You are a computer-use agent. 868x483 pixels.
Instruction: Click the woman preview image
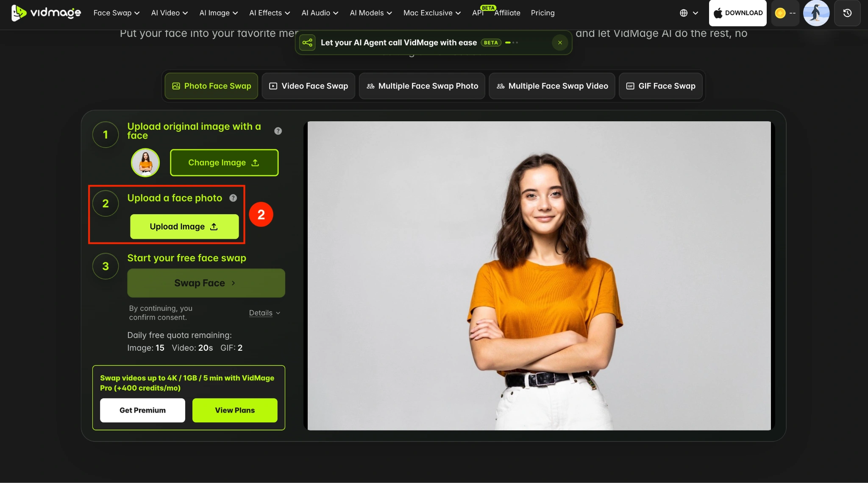pyautogui.click(x=539, y=276)
